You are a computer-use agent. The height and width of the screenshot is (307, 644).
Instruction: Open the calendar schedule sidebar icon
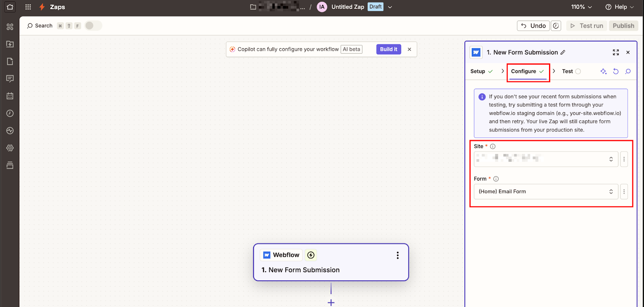(x=10, y=96)
